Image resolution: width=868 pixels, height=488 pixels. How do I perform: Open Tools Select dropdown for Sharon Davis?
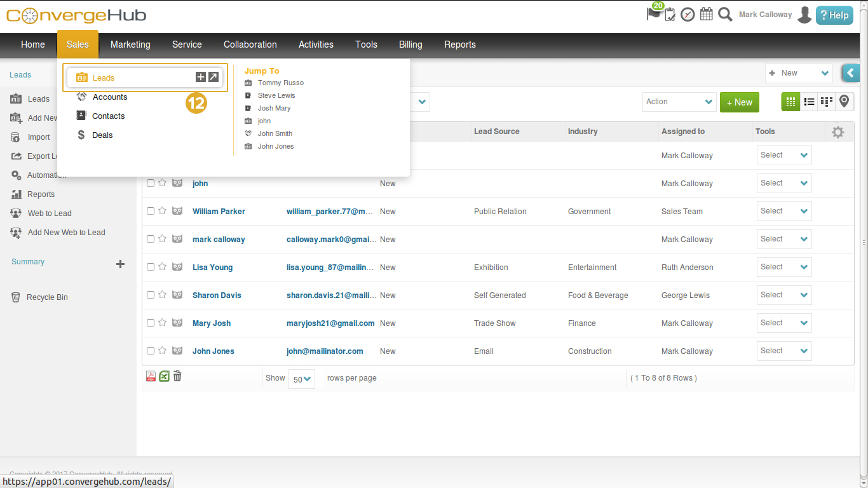784,295
